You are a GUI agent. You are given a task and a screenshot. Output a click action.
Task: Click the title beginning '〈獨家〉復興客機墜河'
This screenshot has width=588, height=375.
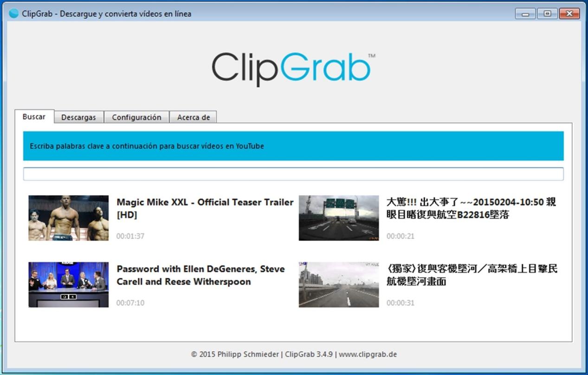click(x=472, y=275)
